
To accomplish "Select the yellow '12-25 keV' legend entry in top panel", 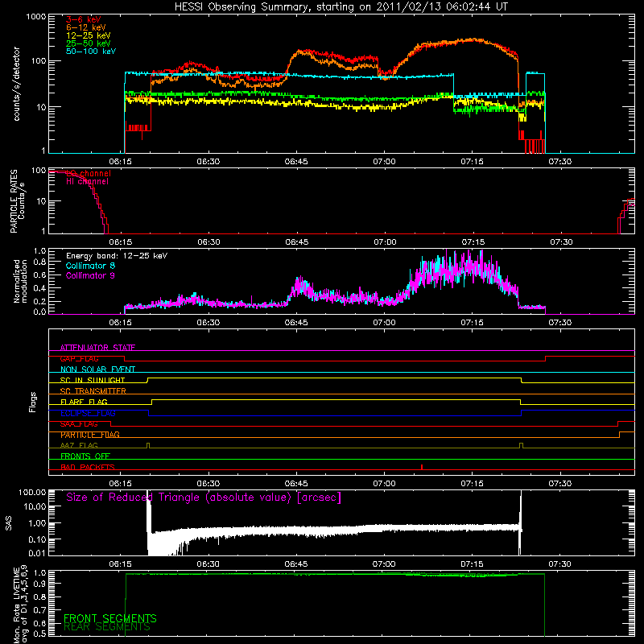I will (88, 35).
